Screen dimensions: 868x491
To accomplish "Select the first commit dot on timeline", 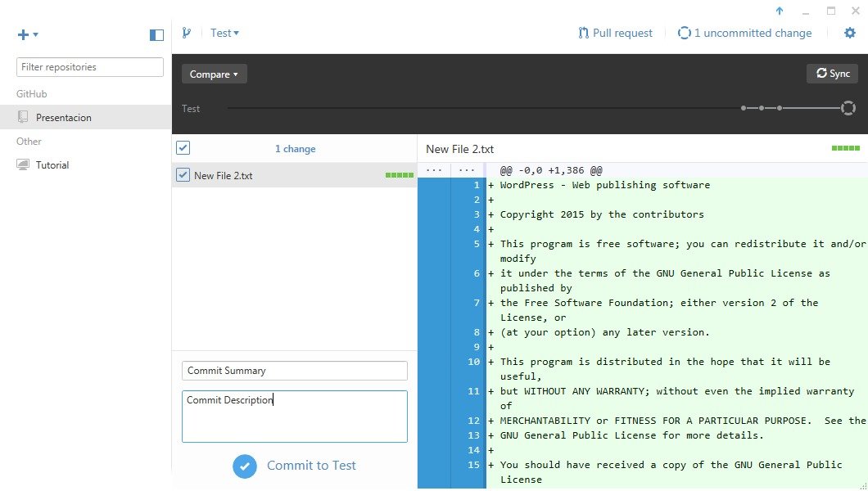I will (x=744, y=108).
